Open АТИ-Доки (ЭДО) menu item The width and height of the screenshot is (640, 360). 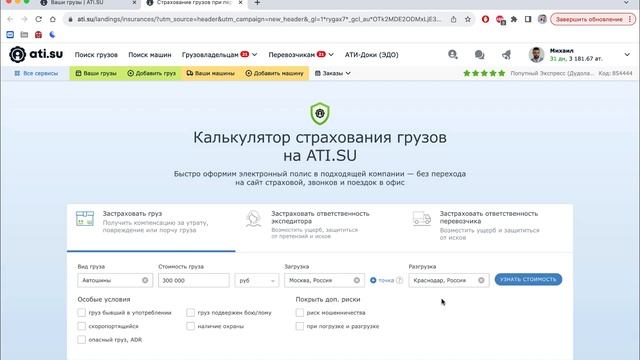coord(371,54)
